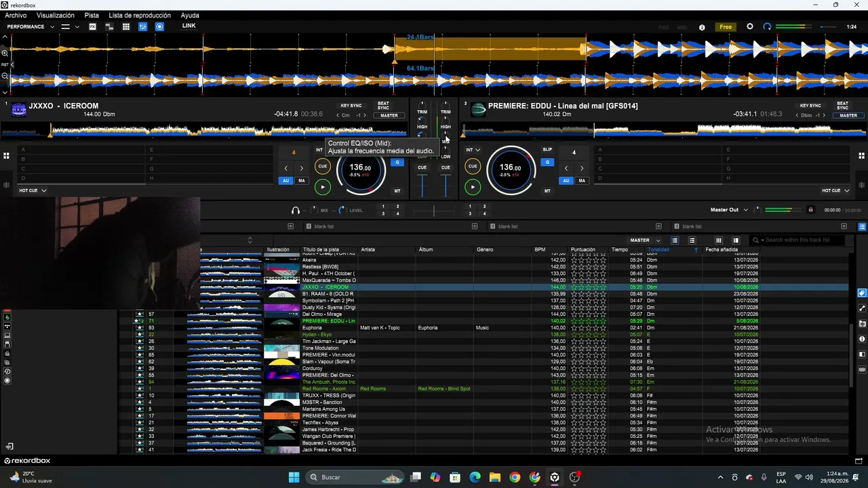Open rekordbox settings gear
This screenshot has width=868, height=488.
coord(749,26)
